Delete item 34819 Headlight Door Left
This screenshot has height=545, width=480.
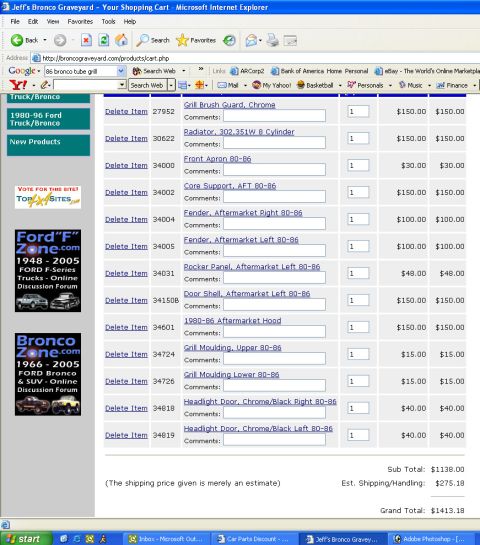pos(126,436)
